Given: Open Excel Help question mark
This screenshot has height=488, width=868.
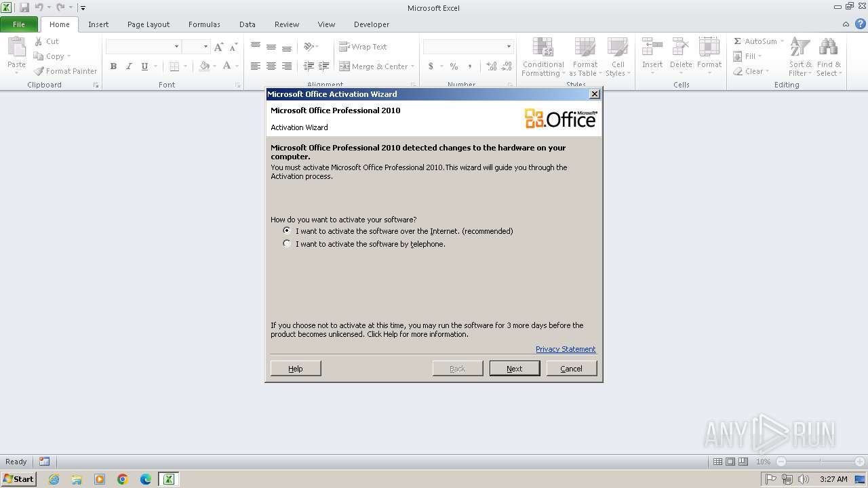Looking at the screenshot, I should point(861,24).
